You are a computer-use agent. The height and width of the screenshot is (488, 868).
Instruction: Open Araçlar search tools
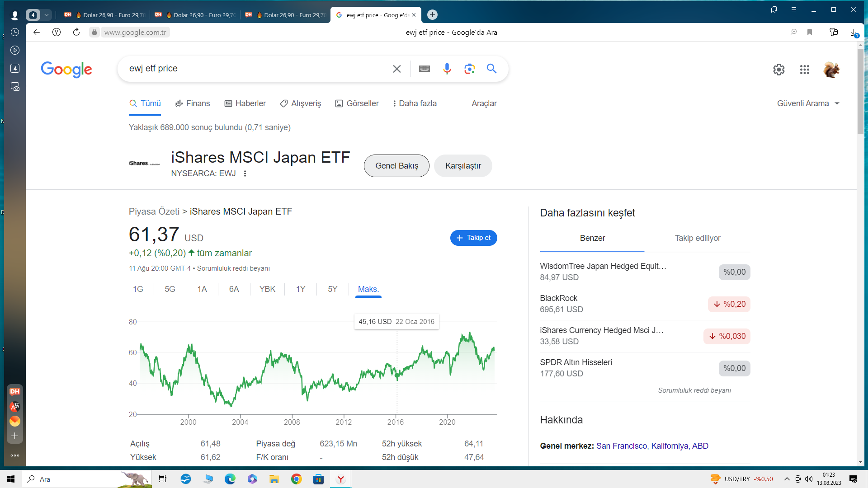click(484, 103)
